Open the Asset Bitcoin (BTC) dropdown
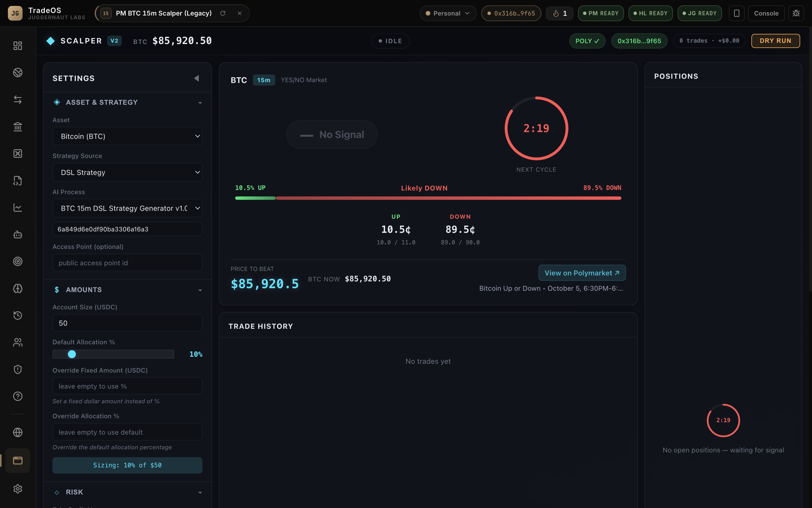The height and width of the screenshot is (508, 812). coord(127,136)
